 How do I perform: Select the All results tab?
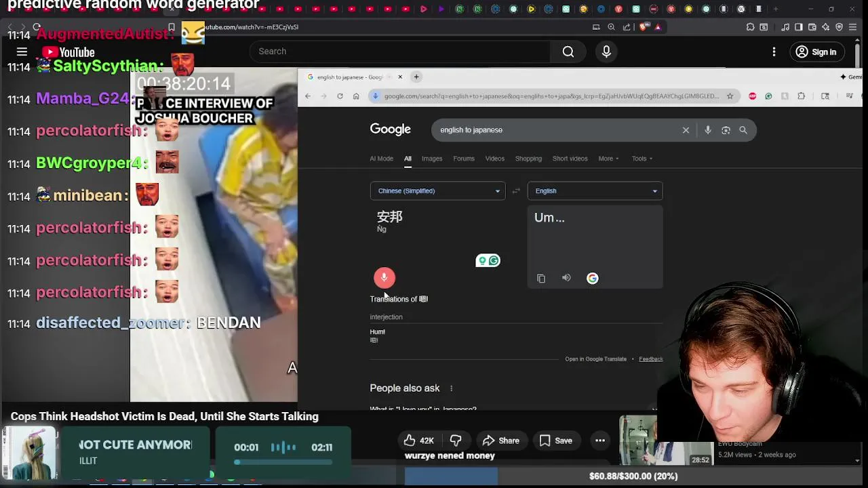(x=408, y=159)
